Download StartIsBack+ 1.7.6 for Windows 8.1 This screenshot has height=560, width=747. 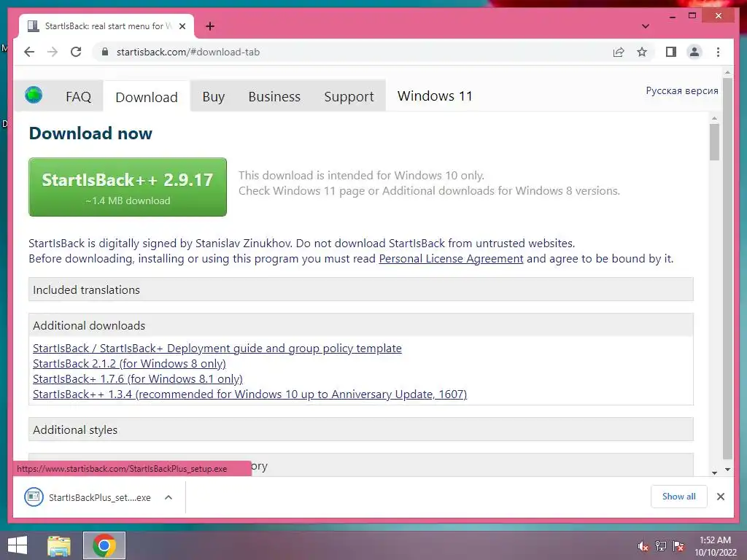(x=138, y=378)
